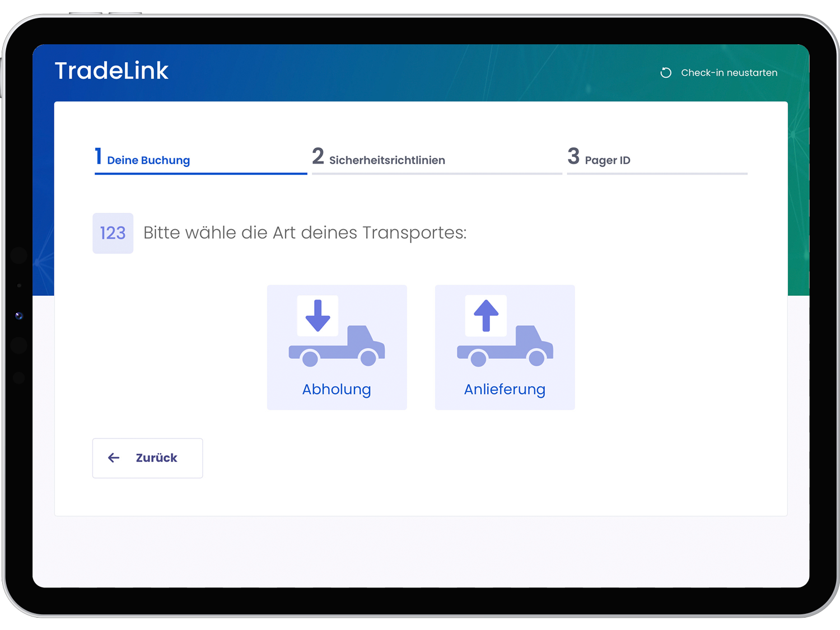Click the restart circular arrow icon
The height and width of the screenshot is (630, 840).
(666, 73)
